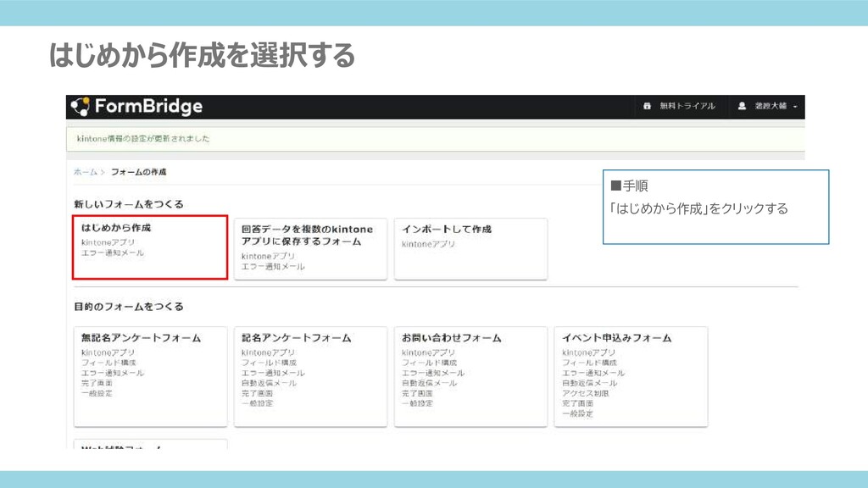Click アクセス制限 in イベント申込みフォーム card

(586, 393)
